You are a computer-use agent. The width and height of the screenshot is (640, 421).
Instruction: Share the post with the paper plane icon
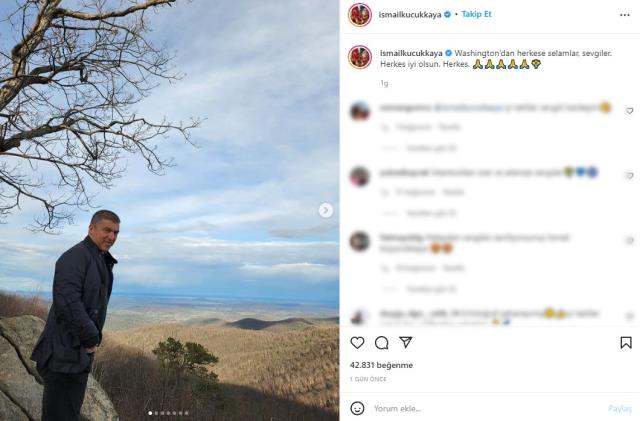[x=405, y=343]
